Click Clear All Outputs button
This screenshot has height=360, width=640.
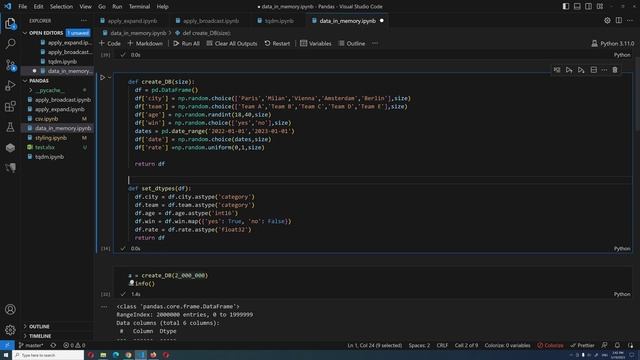232,43
